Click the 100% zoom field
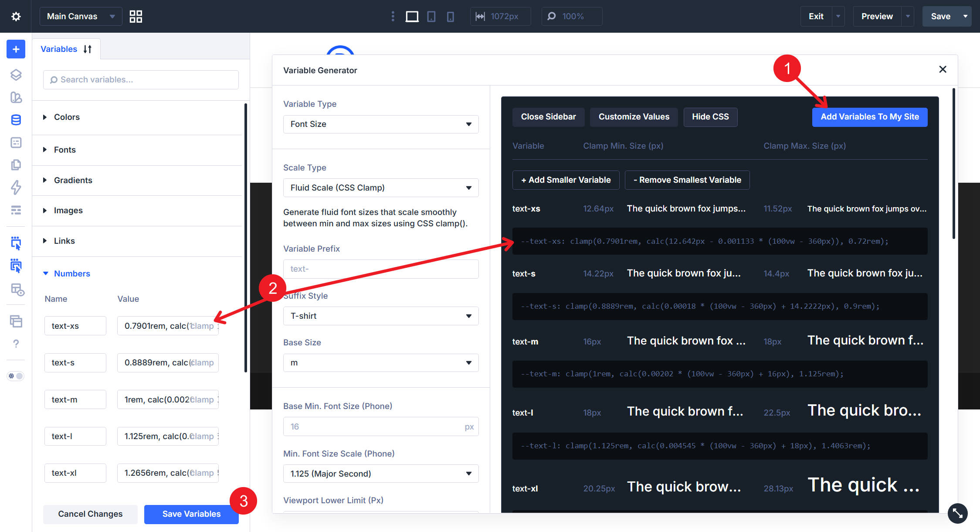 (x=572, y=17)
